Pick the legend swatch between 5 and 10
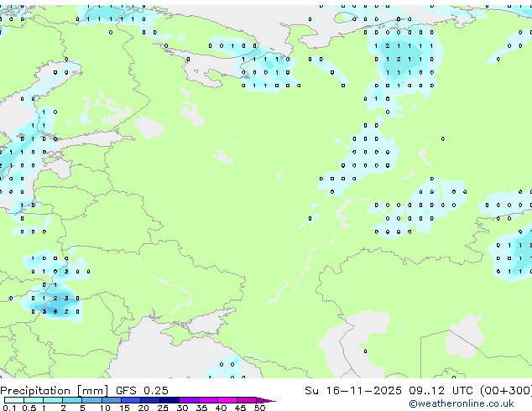The image size is (532, 411). point(91,400)
